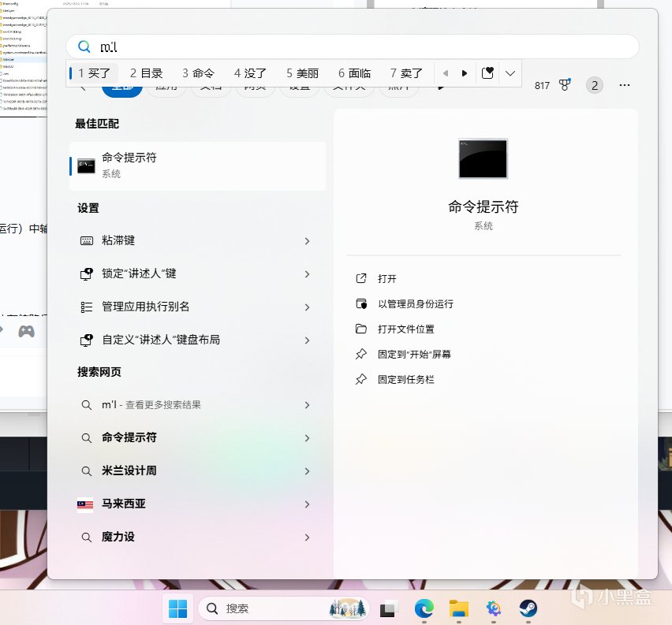Open web result m'l 查看更多搜索结果

coord(196,405)
